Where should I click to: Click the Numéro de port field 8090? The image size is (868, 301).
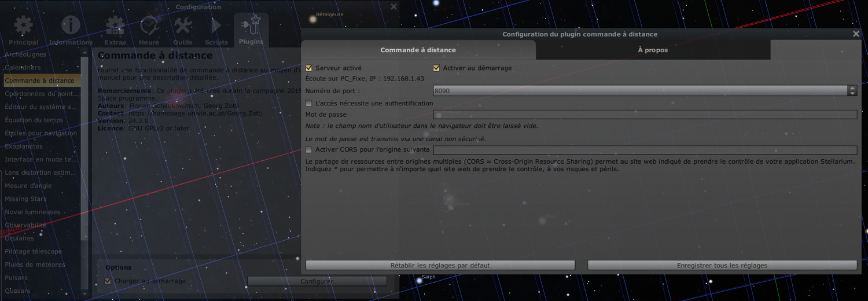[x=641, y=91]
